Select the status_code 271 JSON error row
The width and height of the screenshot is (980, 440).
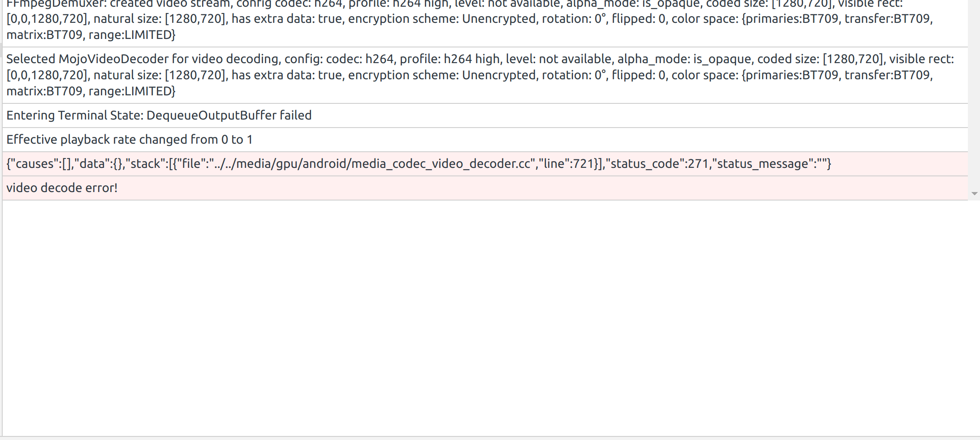[485, 164]
